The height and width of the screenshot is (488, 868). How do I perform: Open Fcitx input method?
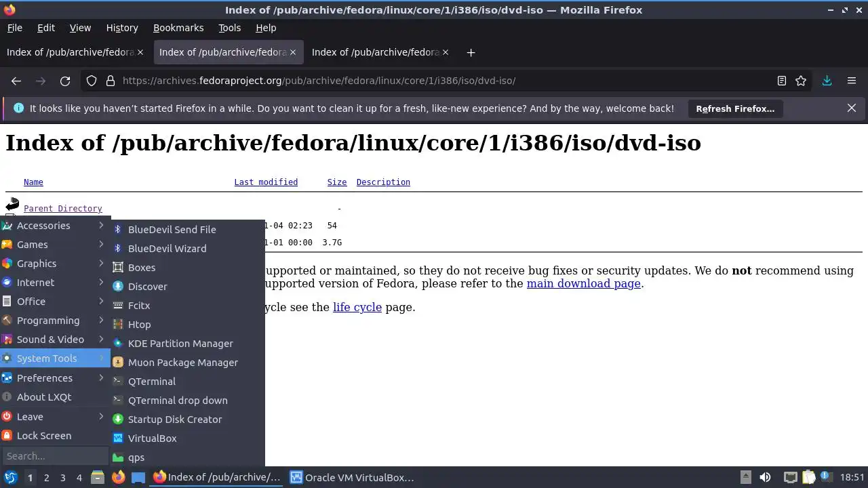pos(188,306)
